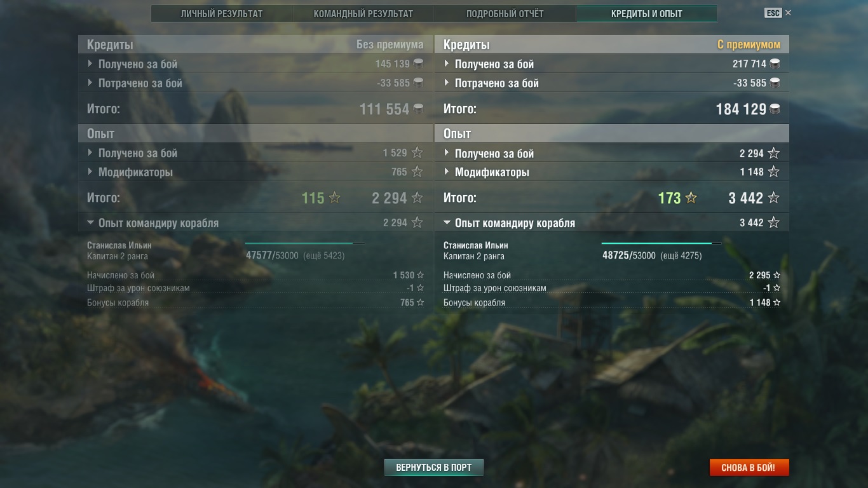Image resolution: width=868 pixels, height=488 pixels.
Task: Open the 'Подробный отчёт' tab
Action: pos(505,13)
